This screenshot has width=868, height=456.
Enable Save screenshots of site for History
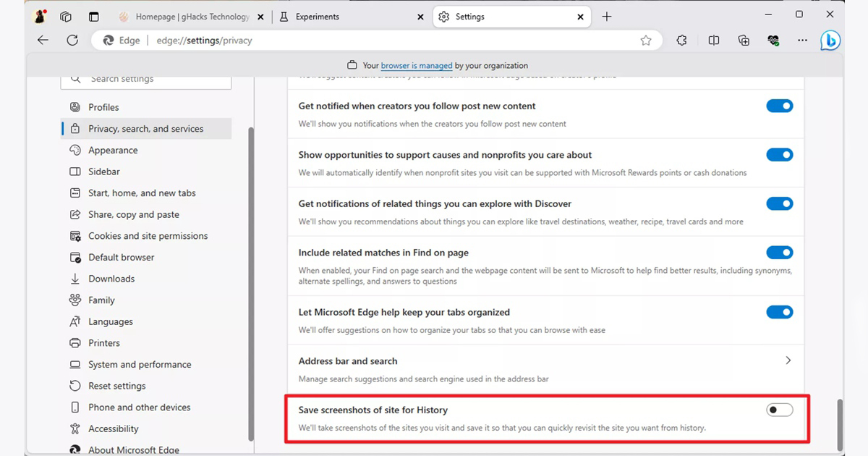coord(780,410)
